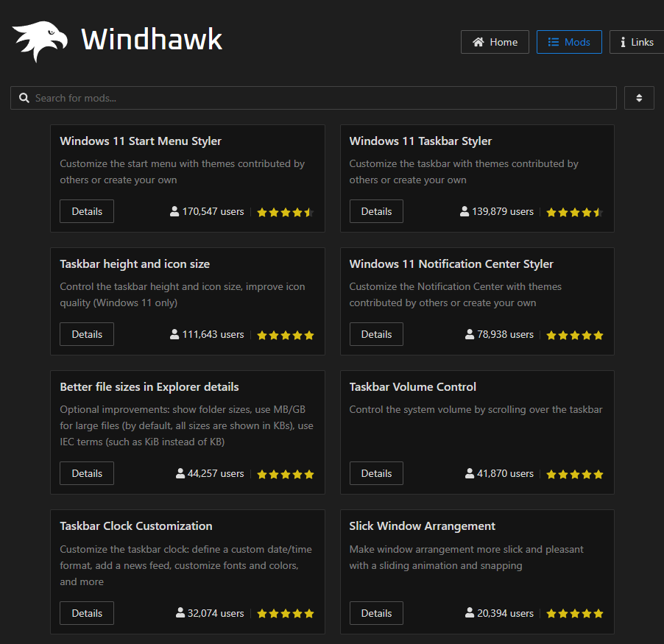Open the sort order dropdown button

pos(639,98)
